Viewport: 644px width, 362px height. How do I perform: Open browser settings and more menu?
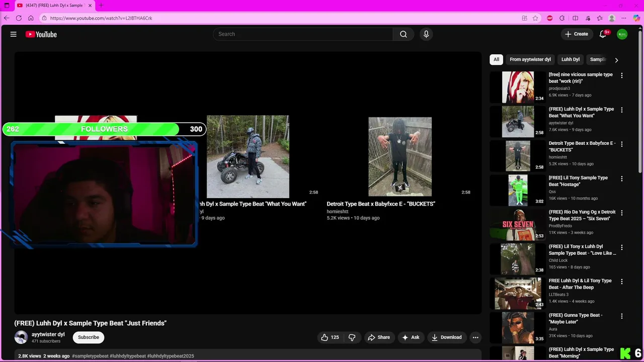(624, 18)
